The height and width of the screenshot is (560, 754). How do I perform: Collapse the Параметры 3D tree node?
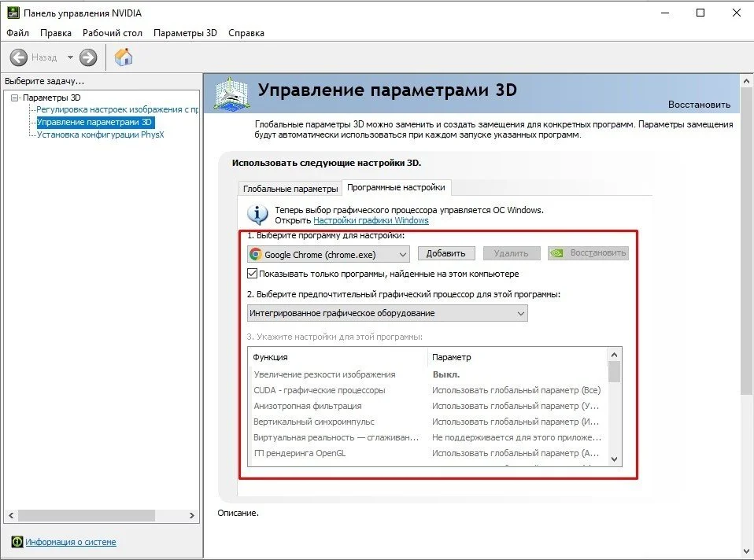click(14, 98)
